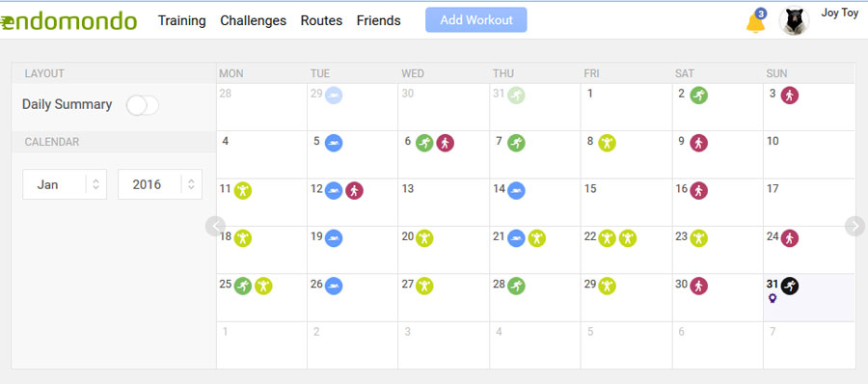Open the Joy Toy profile avatar

click(795, 21)
